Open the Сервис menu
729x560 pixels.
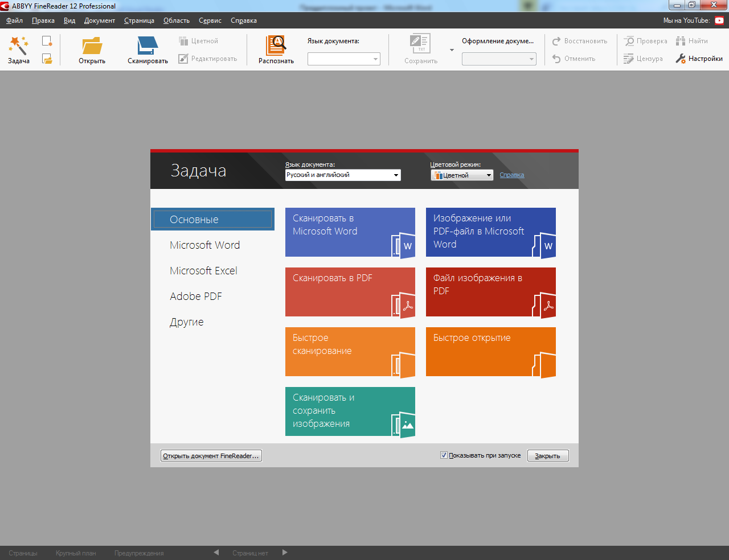(x=210, y=20)
